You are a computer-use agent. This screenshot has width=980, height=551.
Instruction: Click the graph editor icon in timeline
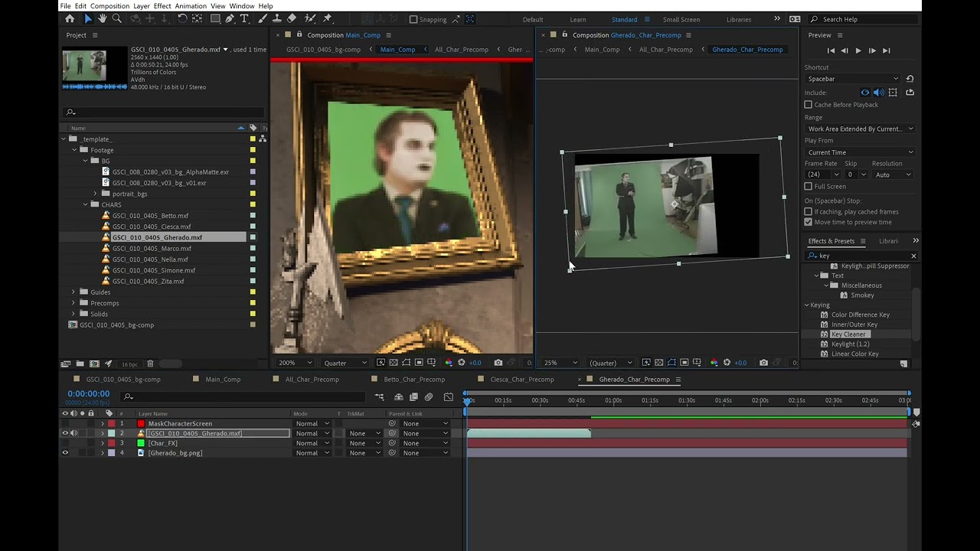[x=449, y=397]
